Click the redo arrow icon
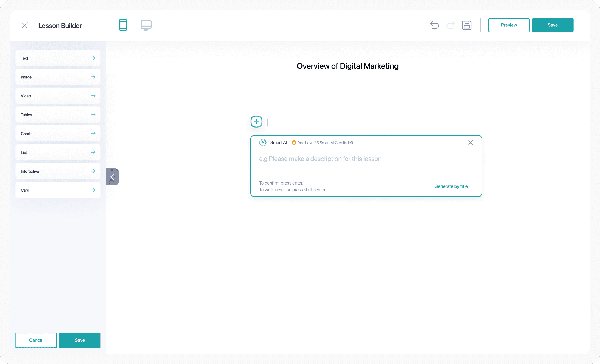The image size is (600, 364). (450, 25)
